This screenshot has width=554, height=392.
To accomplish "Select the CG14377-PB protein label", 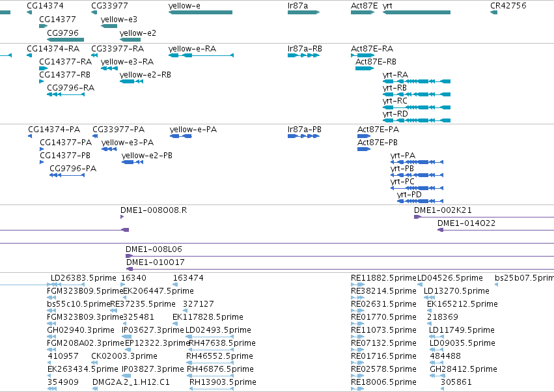I will click(65, 156).
